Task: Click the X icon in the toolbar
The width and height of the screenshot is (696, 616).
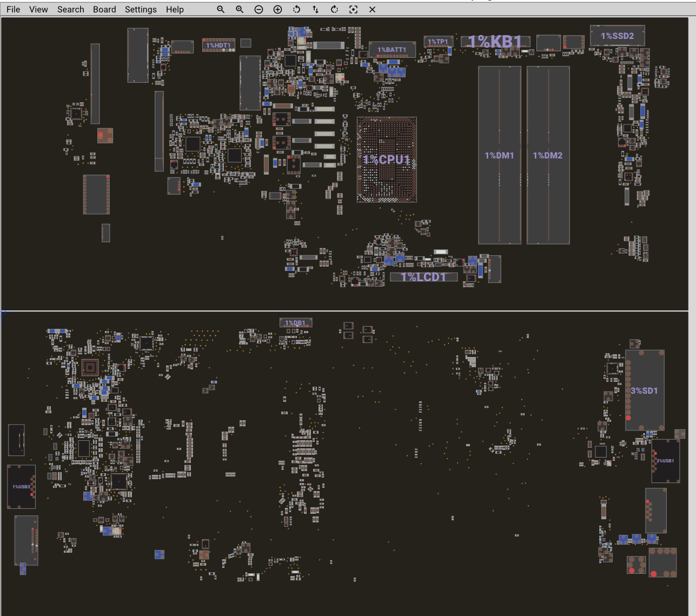Action: tap(372, 10)
